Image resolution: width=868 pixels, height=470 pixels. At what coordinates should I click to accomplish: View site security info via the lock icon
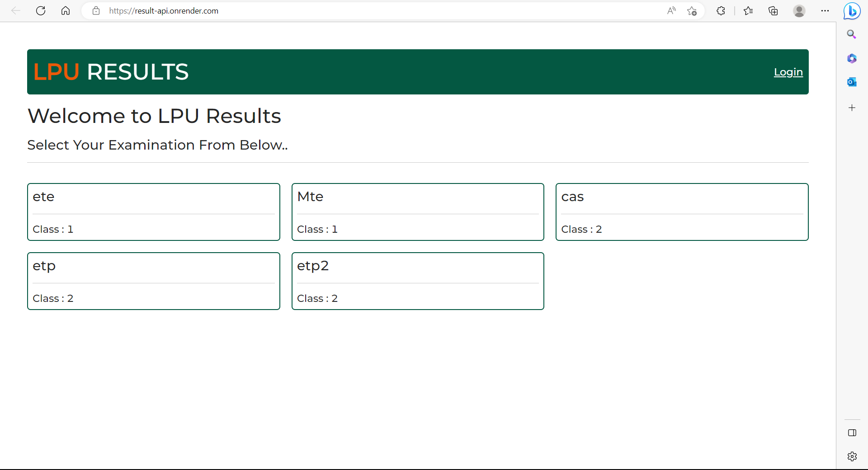tap(96, 11)
